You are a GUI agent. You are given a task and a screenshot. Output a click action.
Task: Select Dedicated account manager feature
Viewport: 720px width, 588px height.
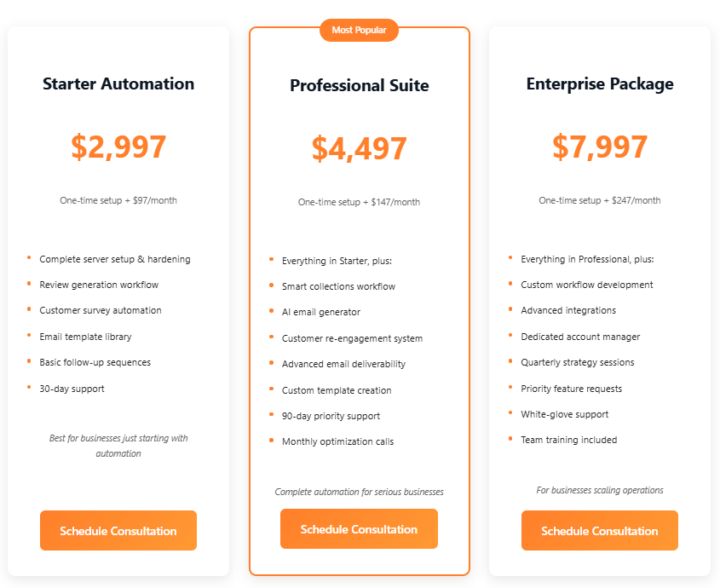[x=580, y=337]
